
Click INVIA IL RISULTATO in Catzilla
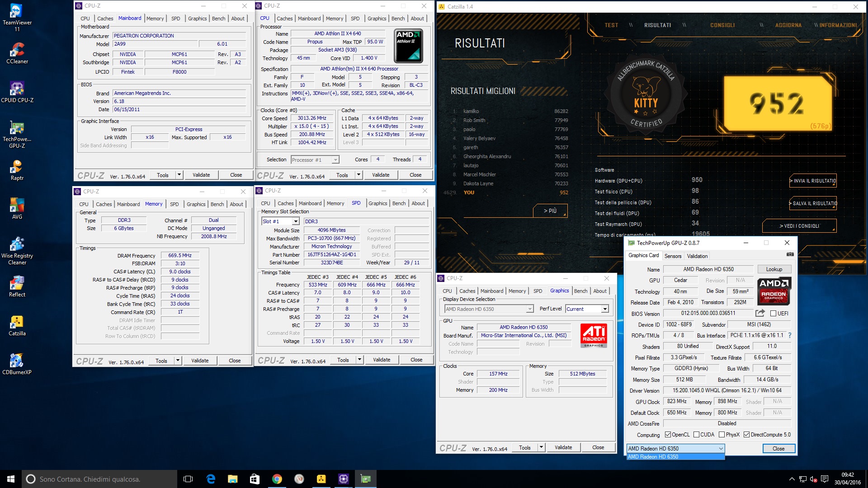(x=813, y=181)
